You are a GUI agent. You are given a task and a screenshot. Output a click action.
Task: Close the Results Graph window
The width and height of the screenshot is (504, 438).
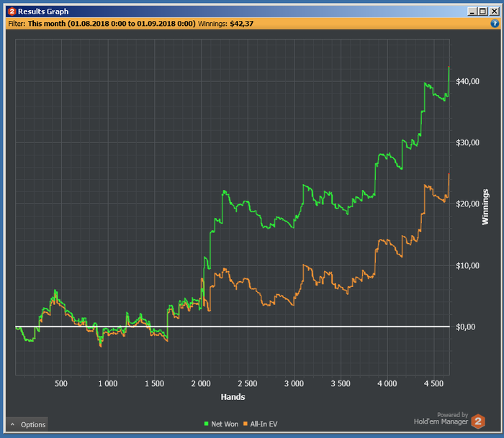[494, 12]
